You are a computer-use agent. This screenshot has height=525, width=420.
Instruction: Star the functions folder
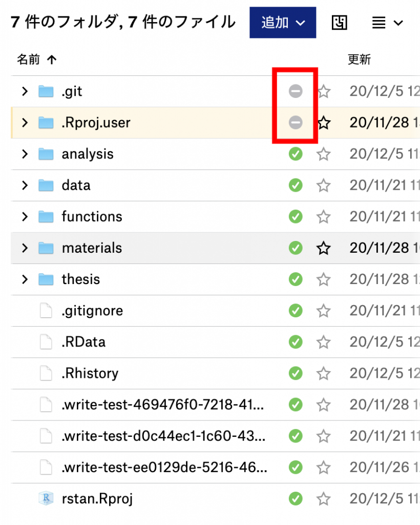[x=323, y=217]
